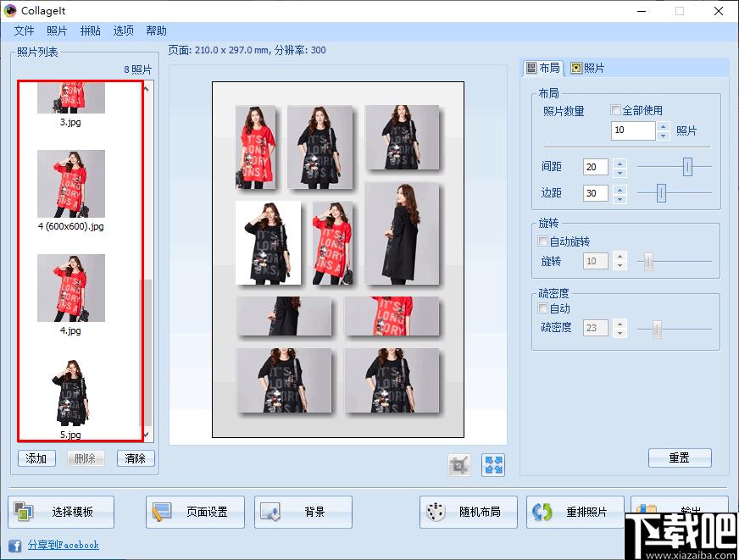Click the page size and resolution text
This screenshot has width=739, height=560.
pyautogui.click(x=247, y=50)
